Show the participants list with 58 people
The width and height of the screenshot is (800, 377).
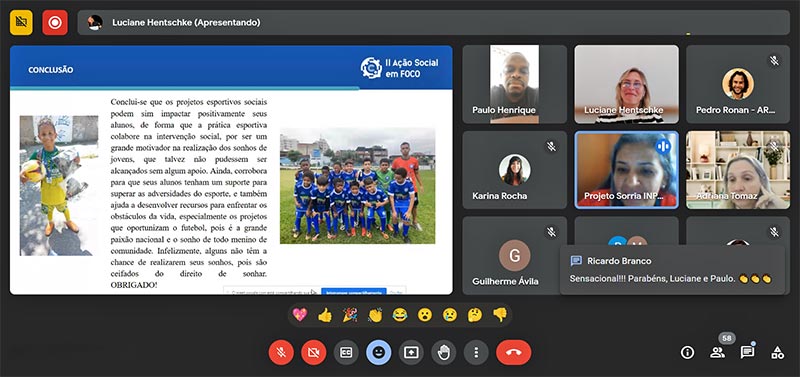717,353
